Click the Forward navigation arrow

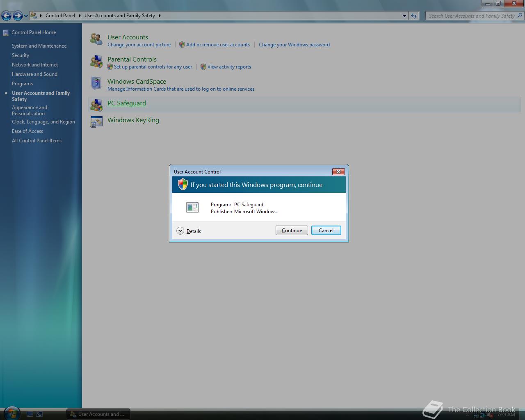[x=18, y=16]
